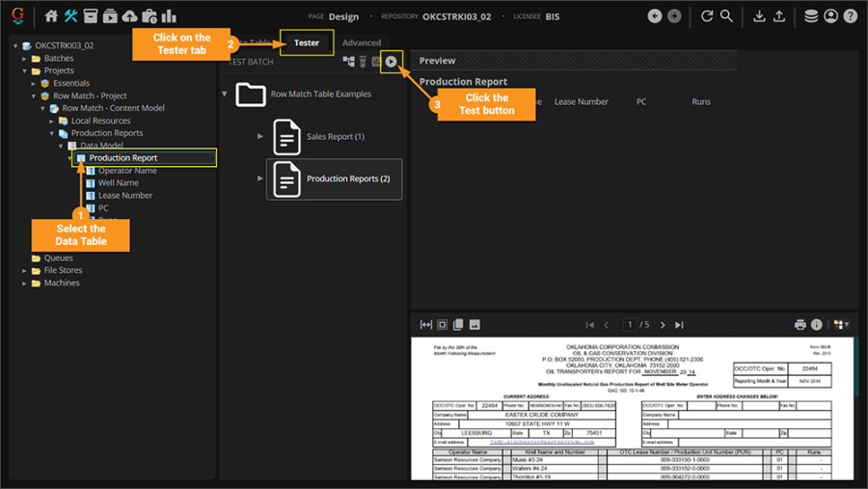Open the briefcase clock jobs icon
Viewport: 868px width, 489px height.
click(149, 16)
